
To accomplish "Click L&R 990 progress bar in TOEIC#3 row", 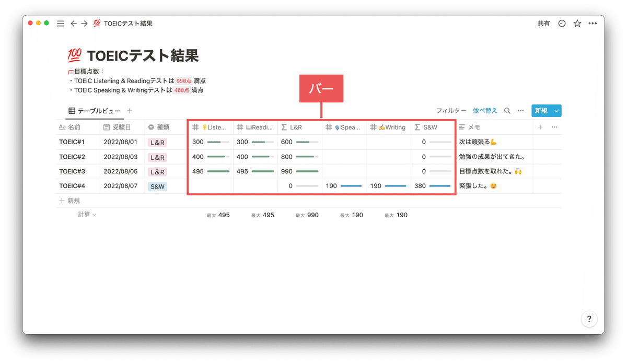I will coord(307,171).
